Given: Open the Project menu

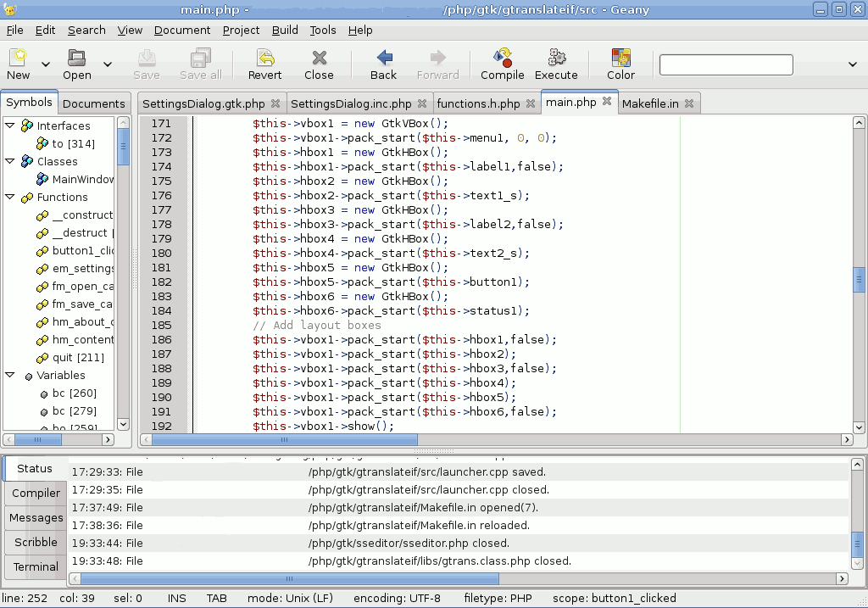Looking at the screenshot, I should [x=241, y=30].
